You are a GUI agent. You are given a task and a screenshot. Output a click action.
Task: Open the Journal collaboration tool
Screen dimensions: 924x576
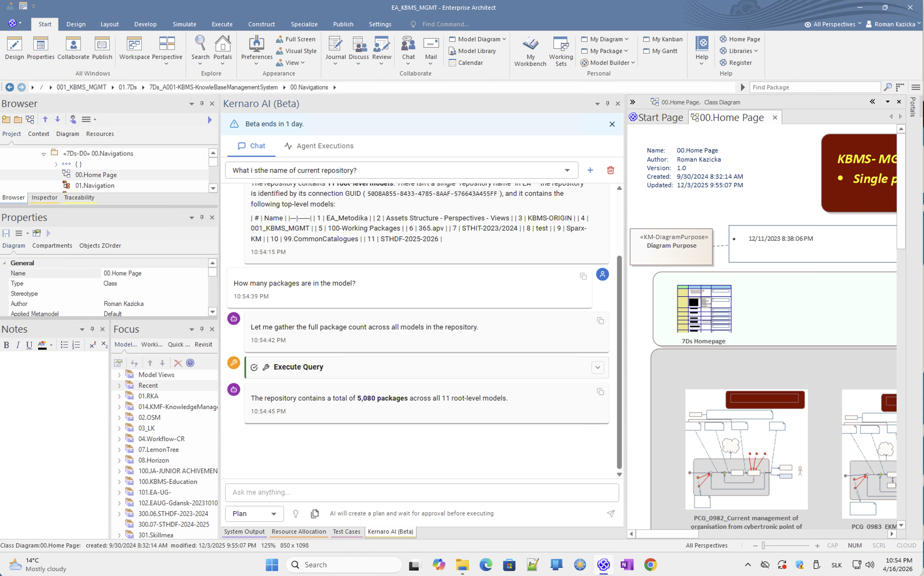point(336,49)
